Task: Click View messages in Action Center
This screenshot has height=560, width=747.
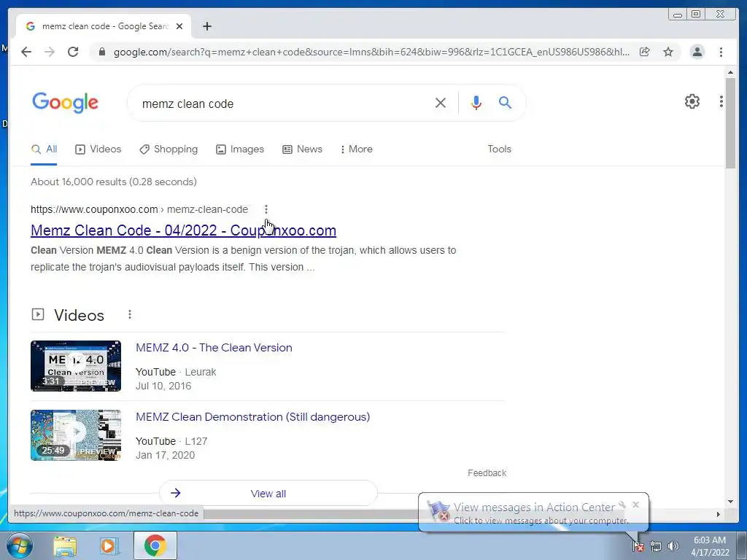Action: [534, 507]
